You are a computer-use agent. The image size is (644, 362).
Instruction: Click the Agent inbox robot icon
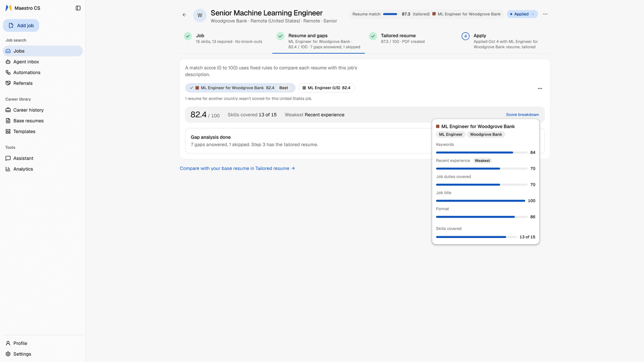[x=8, y=62]
